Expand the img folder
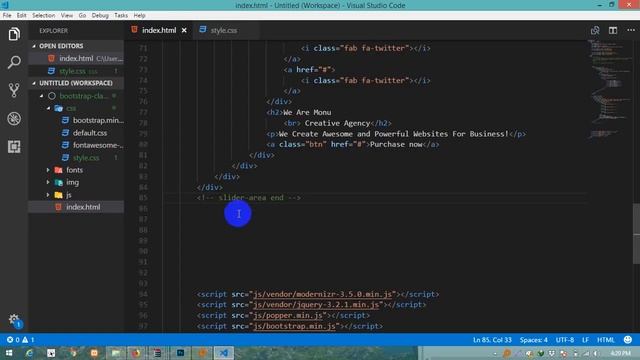Viewport: 640px width, 360px height. point(76,182)
